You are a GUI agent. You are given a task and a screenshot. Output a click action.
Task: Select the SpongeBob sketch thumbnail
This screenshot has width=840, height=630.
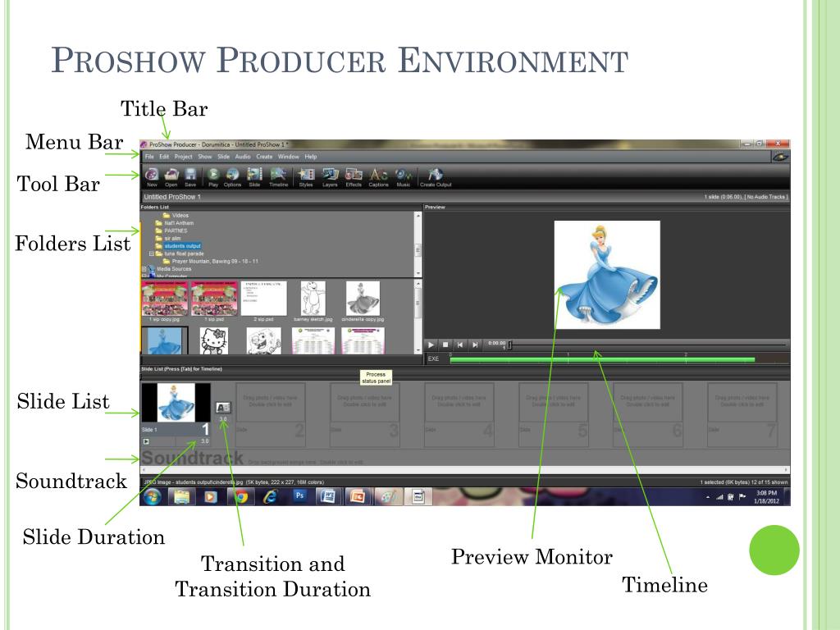[263, 340]
